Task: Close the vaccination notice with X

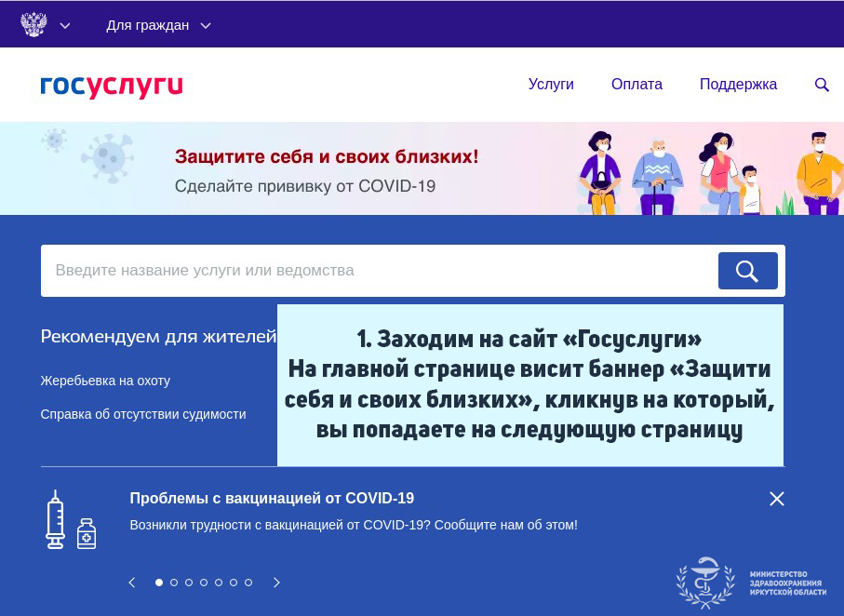Action: tap(777, 499)
